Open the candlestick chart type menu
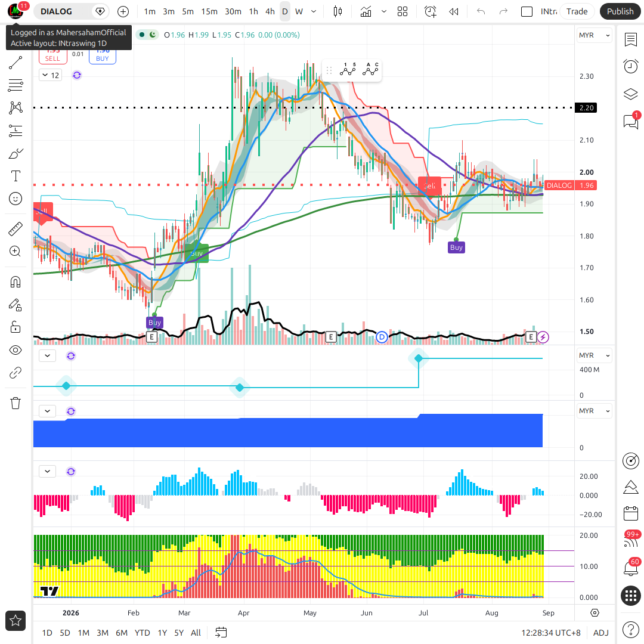This screenshot has width=644, height=644. tap(338, 11)
